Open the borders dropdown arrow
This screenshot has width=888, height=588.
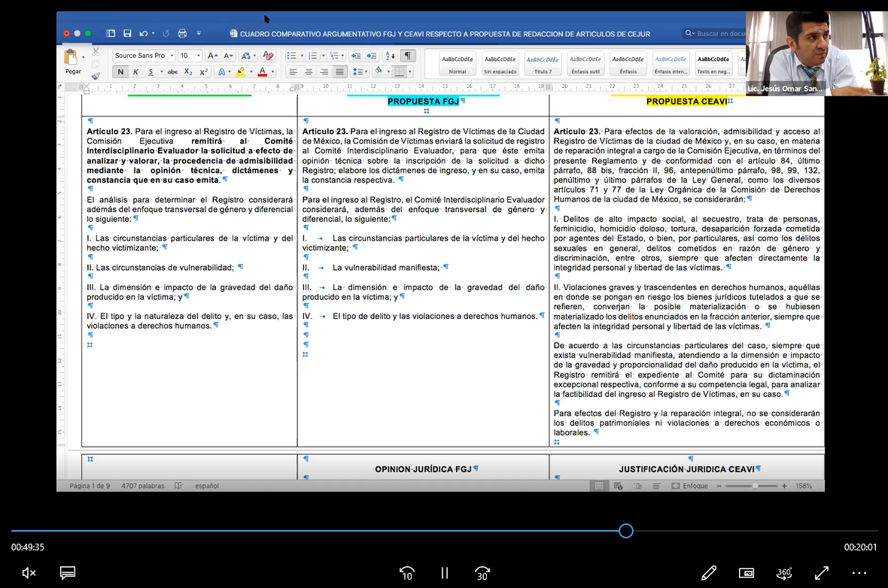[409, 72]
